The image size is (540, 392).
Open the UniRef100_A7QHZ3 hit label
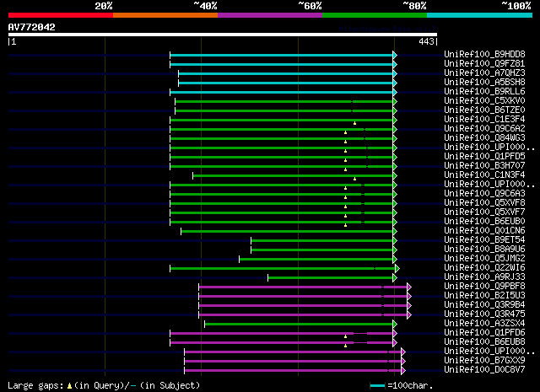point(484,73)
